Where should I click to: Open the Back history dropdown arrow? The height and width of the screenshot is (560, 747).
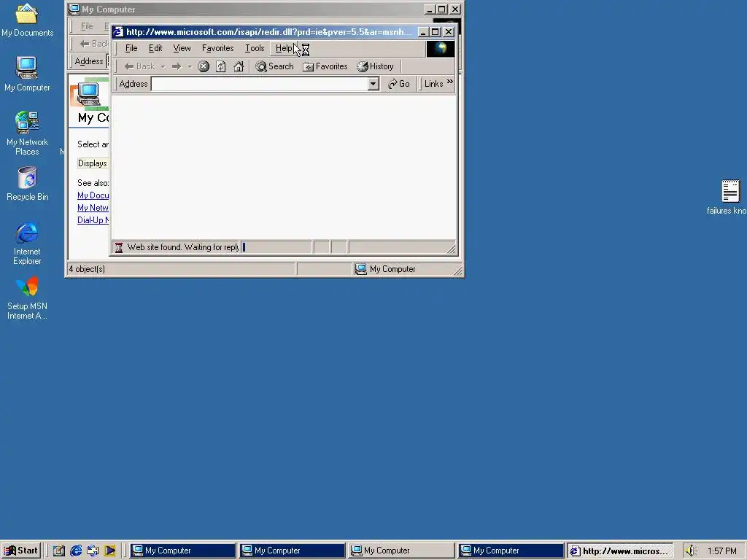click(x=163, y=66)
